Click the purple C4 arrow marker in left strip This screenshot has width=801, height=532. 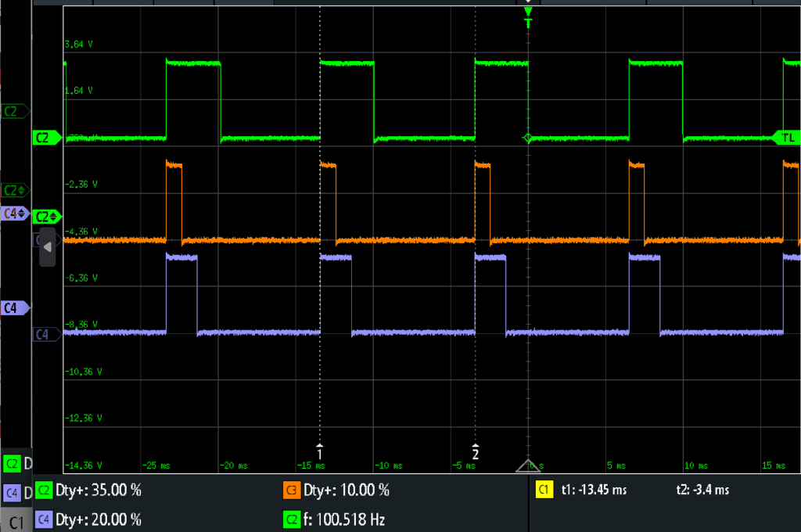(15, 213)
